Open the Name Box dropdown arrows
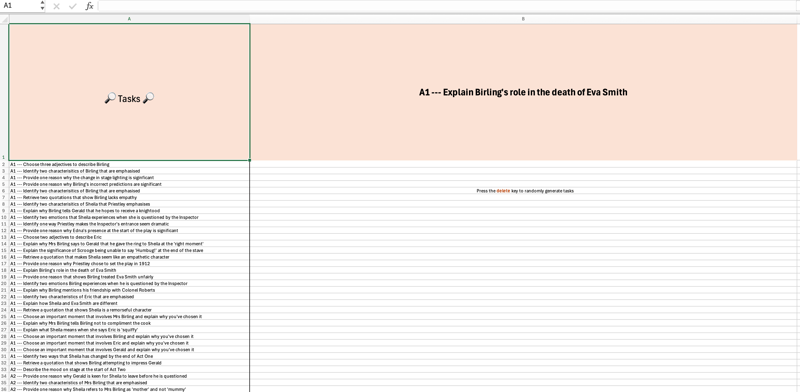This screenshot has height=392, width=800. [42, 6]
